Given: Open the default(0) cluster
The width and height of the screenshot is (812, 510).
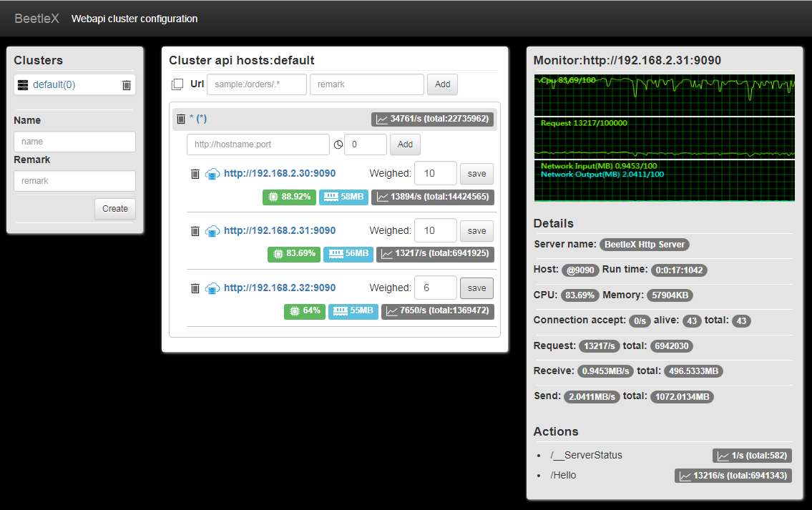Looking at the screenshot, I should click(x=54, y=85).
